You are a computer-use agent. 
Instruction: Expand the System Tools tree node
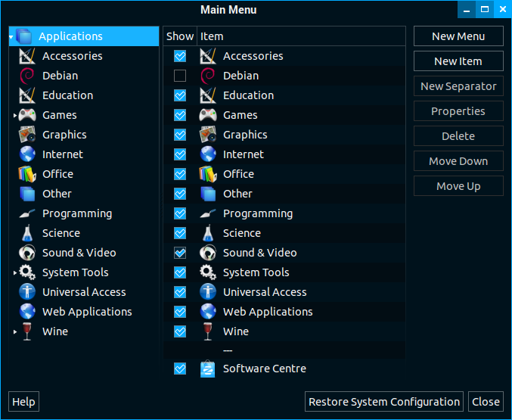(x=14, y=273)
